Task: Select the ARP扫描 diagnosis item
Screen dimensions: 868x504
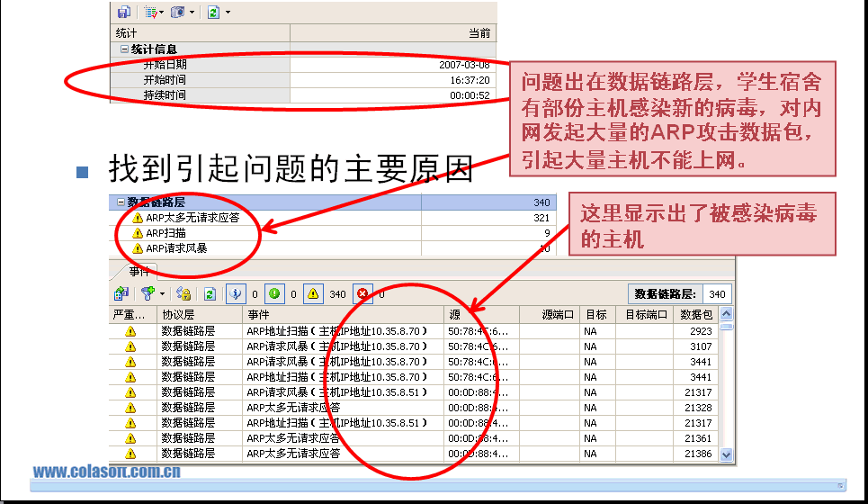Action: click(332, 233)
